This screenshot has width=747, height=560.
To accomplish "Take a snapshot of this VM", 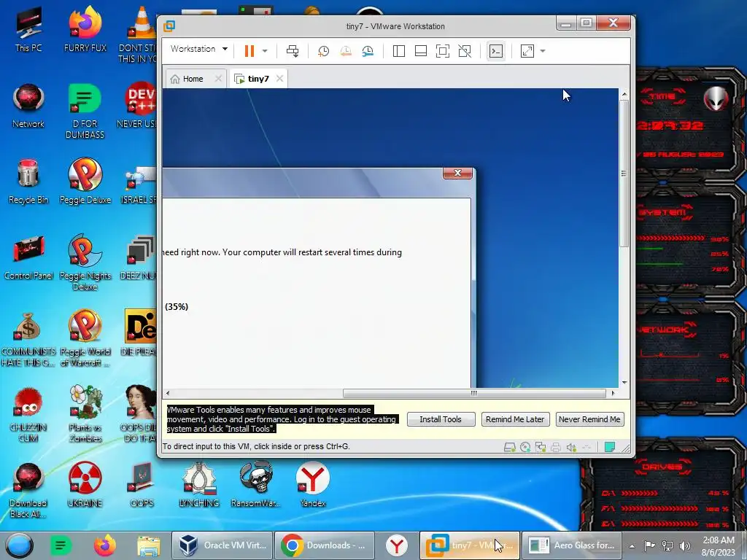I will 323,51.
